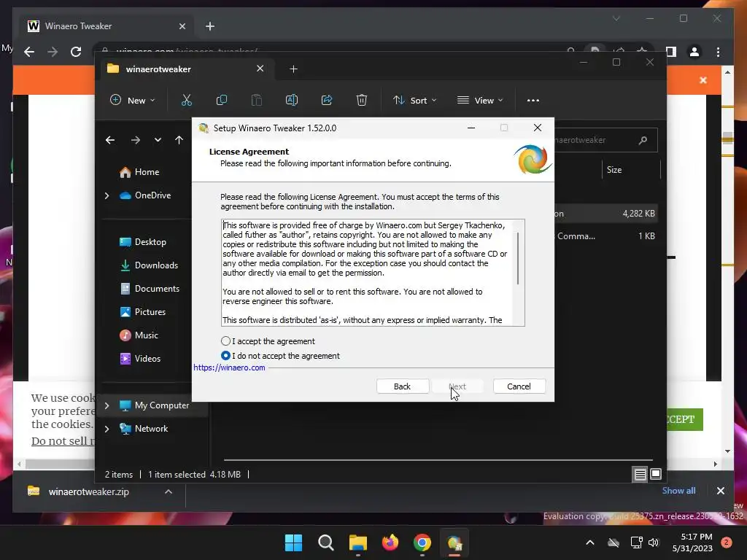Viewport: 747px width, 560px height.
Task: Go up one folder level in File Explorer
Action: coord(179,140)
